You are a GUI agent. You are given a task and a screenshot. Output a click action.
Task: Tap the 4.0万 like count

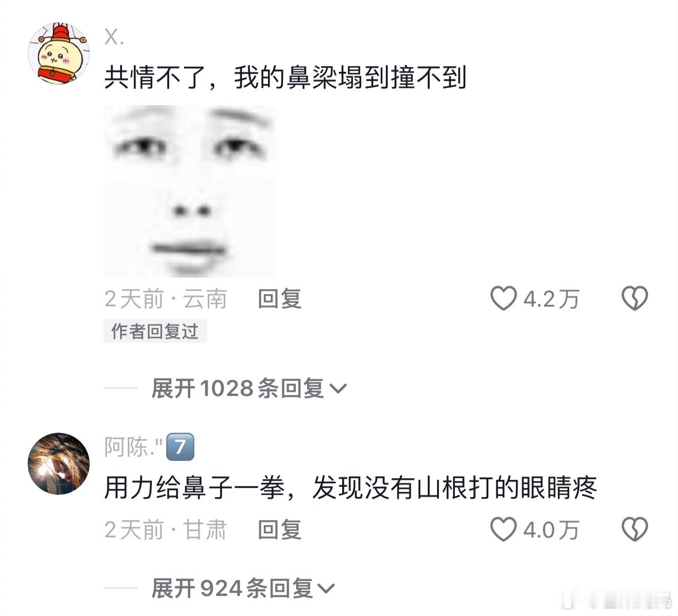(x=551, y=530)
